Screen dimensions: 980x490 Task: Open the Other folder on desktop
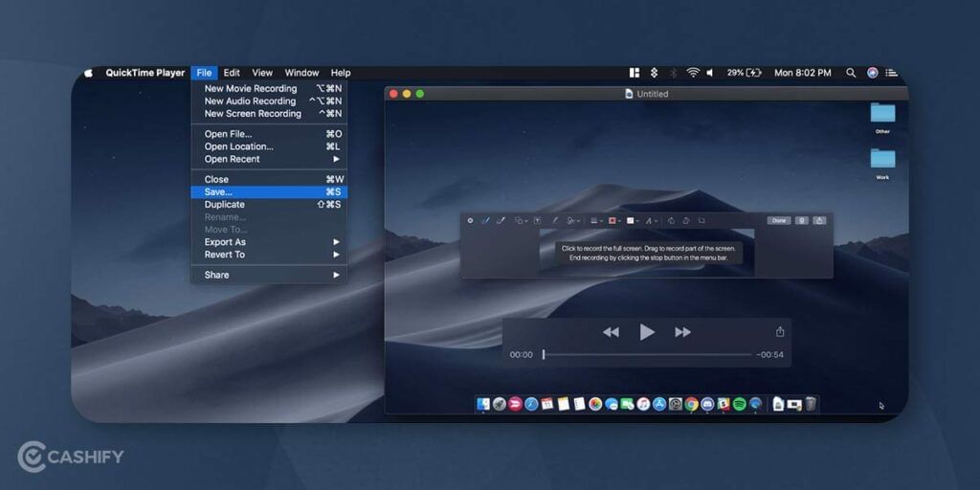[882, 117]
